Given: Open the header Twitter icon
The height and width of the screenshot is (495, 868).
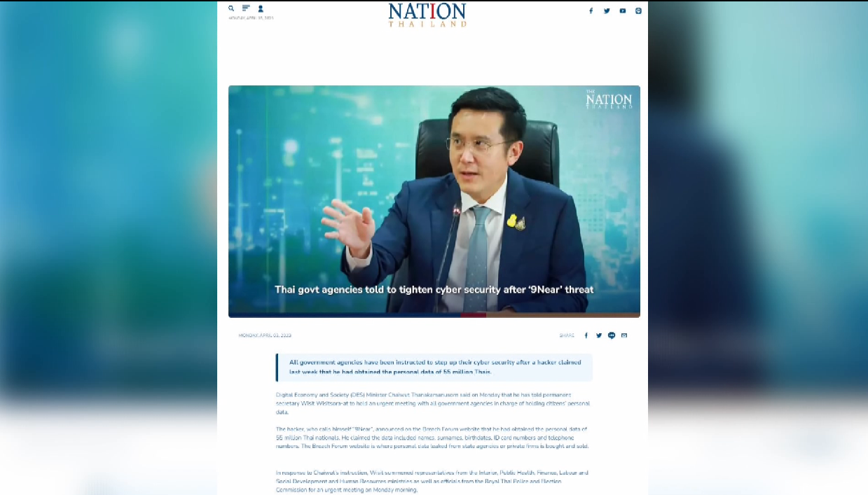Looking at the screenshot, I should pos(607,11).
